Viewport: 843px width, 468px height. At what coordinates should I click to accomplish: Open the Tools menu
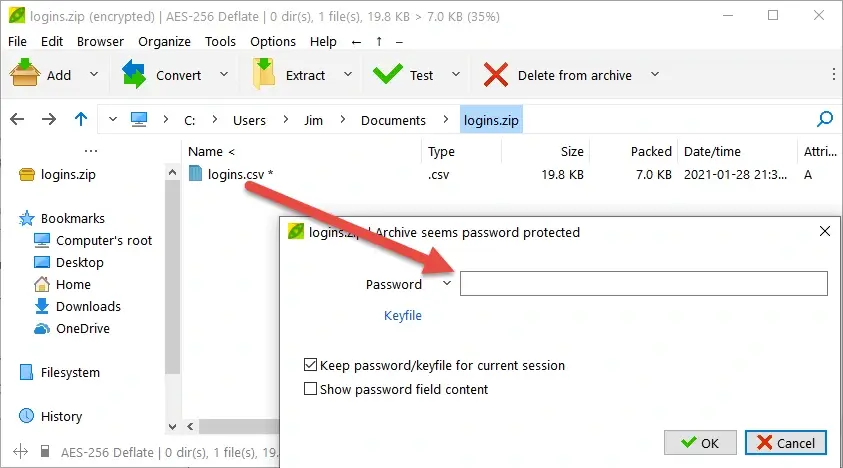tap(220, 42)
